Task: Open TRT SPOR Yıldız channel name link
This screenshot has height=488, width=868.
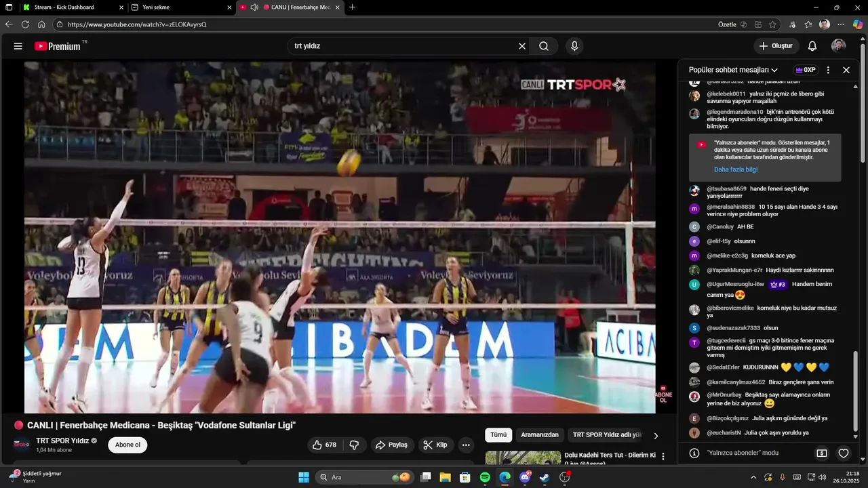Action: pos(62,441)
